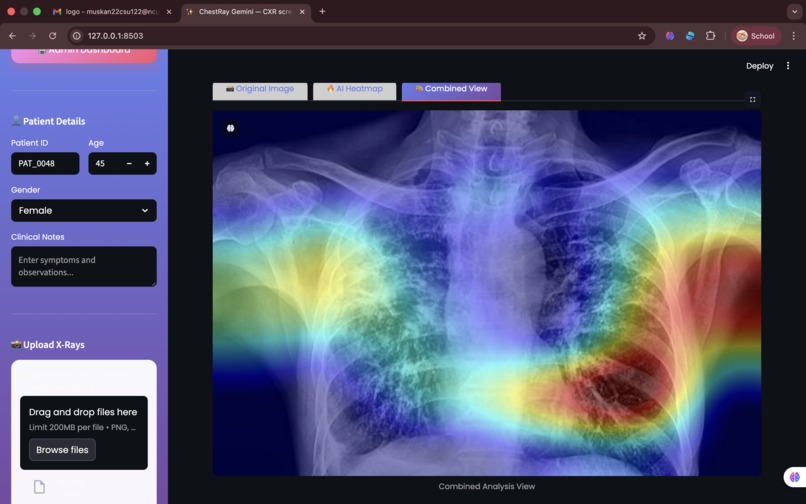
Task: Click the Patient Details heading
Action: coord(48,121)
